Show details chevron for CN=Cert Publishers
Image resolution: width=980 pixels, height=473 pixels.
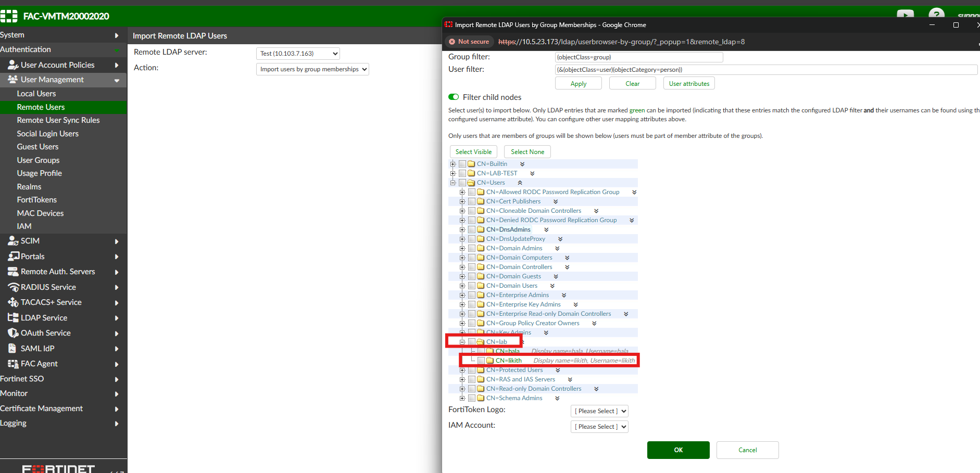556,201
